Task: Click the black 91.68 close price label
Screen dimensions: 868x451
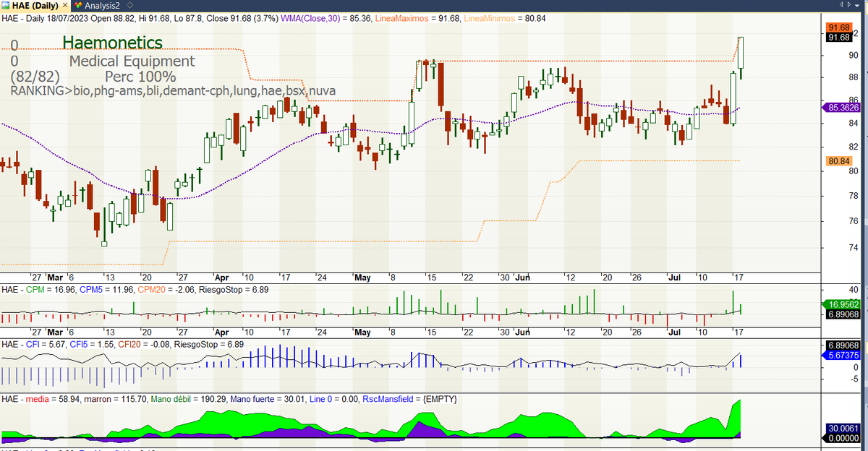Action: 839,37
